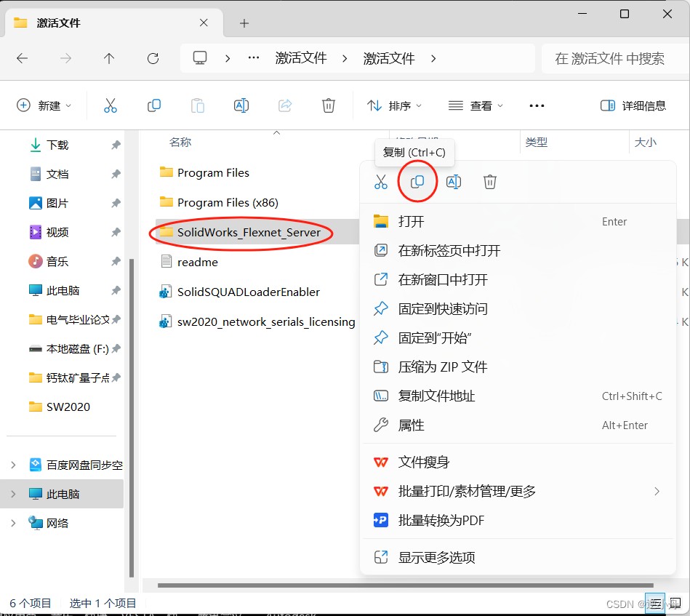Expand the address bar's hidden path ellipsis
Viewport: 690px width, 616px height.
[x=254, y=57]
